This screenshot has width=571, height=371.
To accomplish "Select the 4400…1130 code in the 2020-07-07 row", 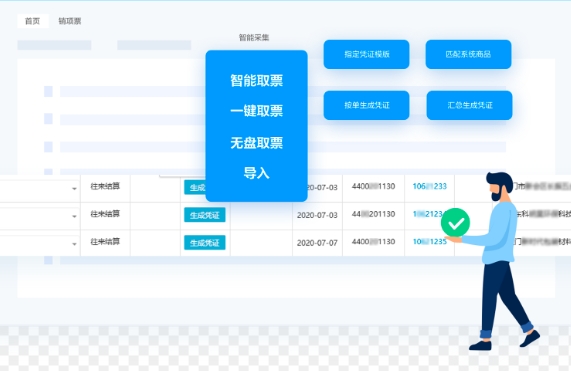I will 373,241.
